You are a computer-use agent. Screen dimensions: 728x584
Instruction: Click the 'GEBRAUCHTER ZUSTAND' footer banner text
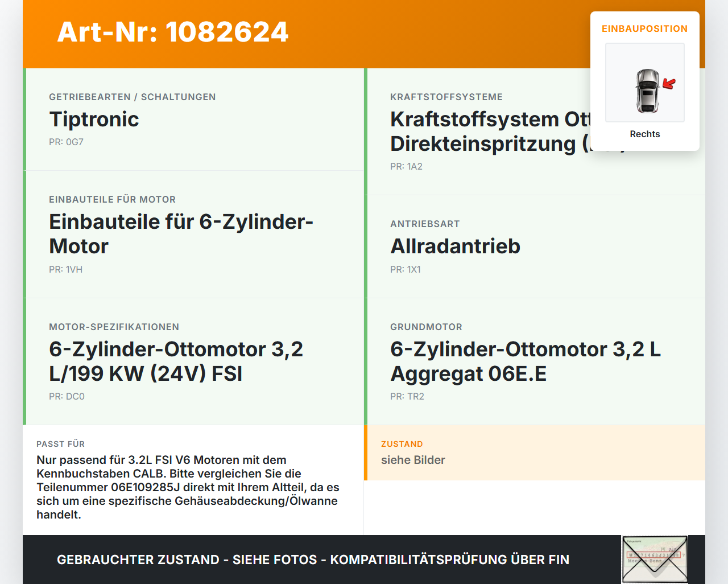point(313,560)
